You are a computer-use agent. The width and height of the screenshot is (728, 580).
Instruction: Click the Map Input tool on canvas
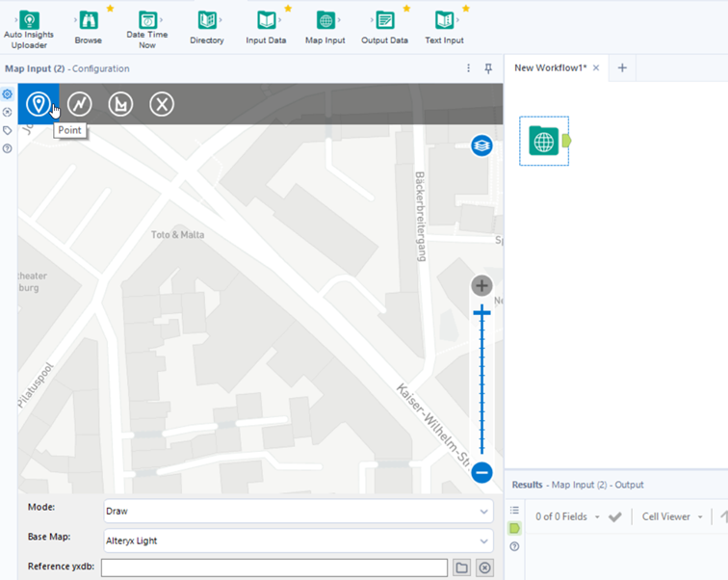[544, 141]
